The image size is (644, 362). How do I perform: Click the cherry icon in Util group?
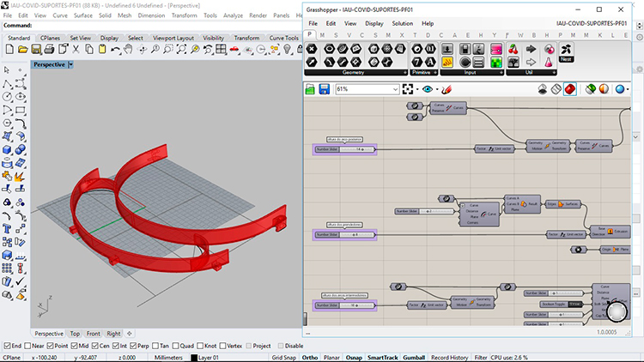[x=513, y=50]
